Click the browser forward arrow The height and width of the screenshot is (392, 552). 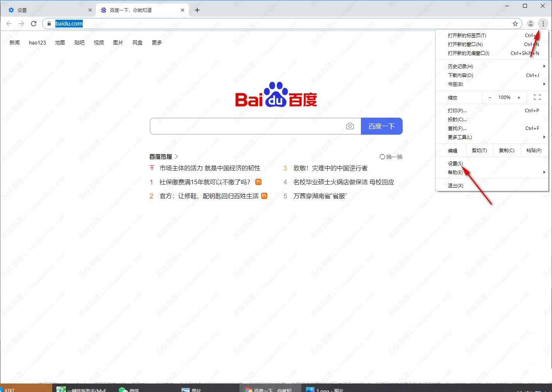click(21, 24)
